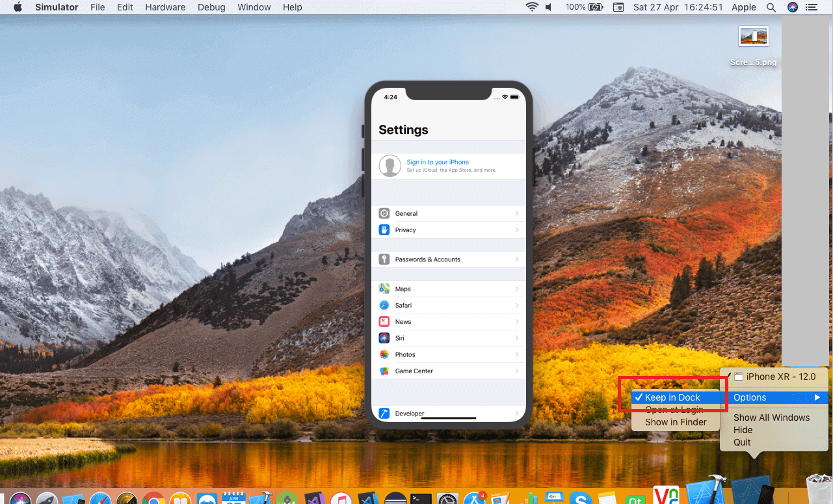Image resolution: width=833 pixels, height=504 pixels.
Task: Click the Apple user name in menu bar
Action: (744, 7)
